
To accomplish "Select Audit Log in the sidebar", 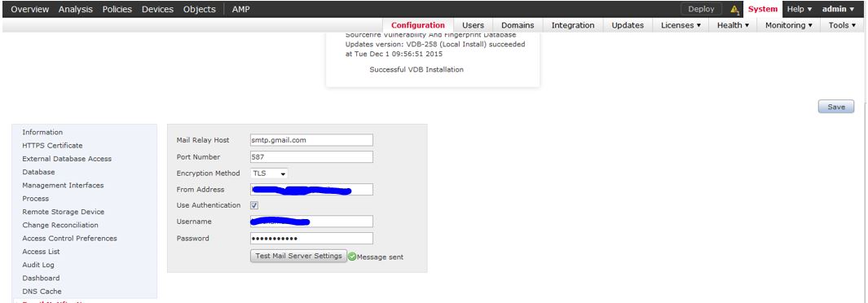I will point(38,265).
